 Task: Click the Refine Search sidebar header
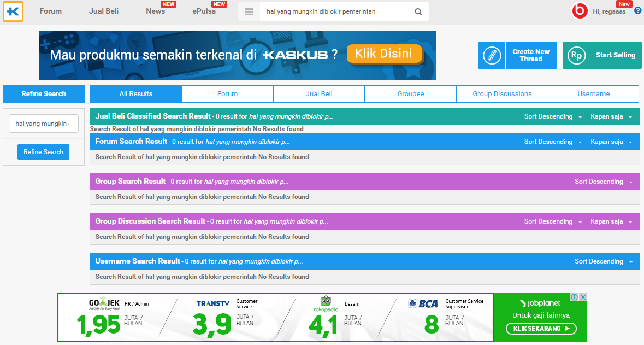[x=44, y=93]
